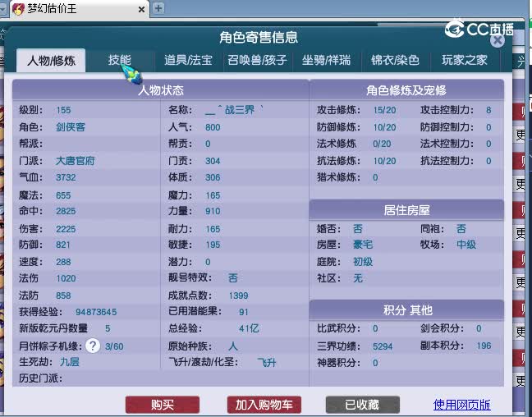Click the 飞升/渡劫/化圣 value 飞升
Screen dimensions: 532x417
point(266,362)
